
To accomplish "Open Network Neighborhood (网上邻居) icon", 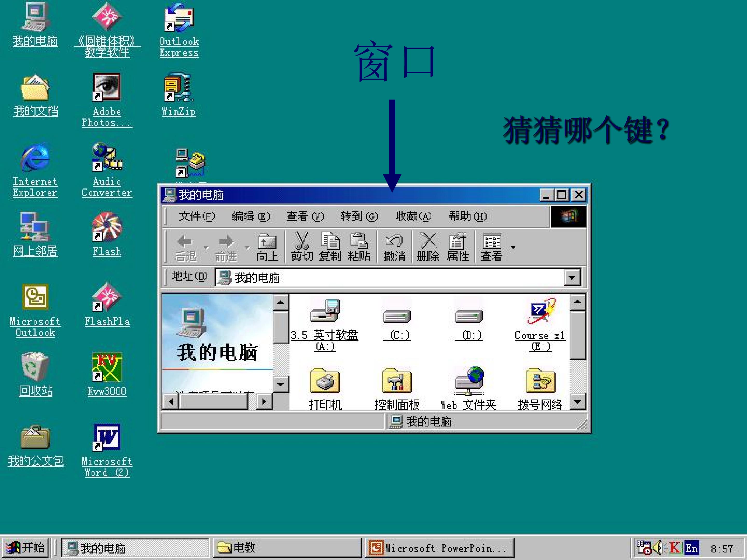I will pyautogui.click(x=35, y=234).
